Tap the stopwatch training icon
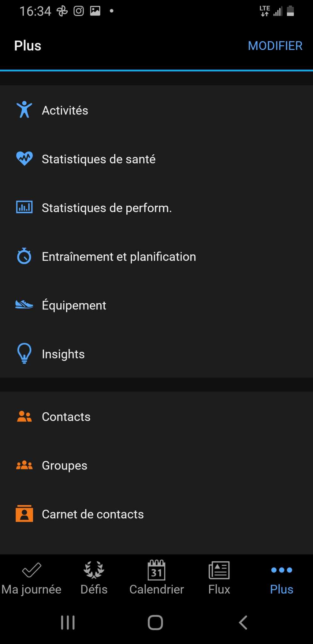313x644 pixels. tap(24, 256)
